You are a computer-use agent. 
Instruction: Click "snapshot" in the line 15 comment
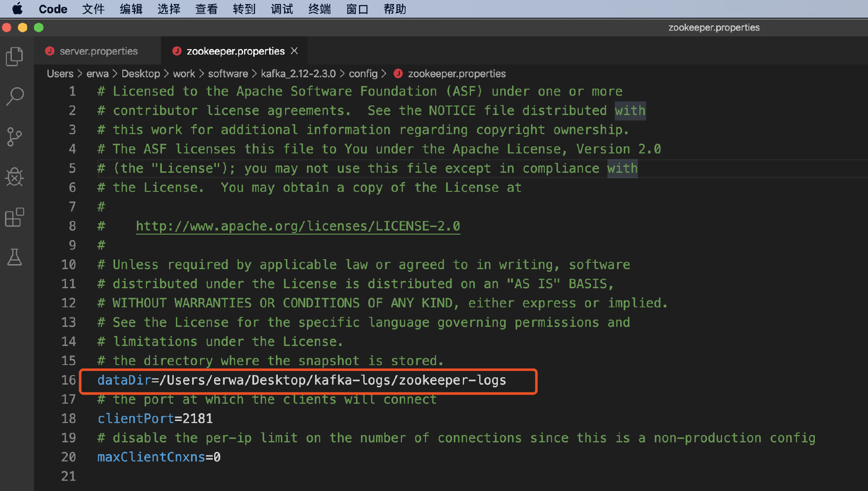(329, 361)
